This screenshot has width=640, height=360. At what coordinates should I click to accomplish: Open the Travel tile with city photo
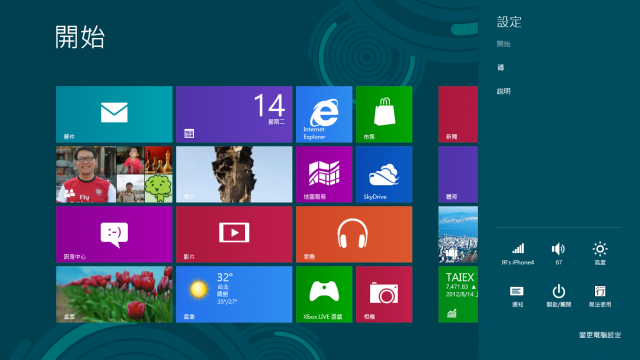(458, 234)
